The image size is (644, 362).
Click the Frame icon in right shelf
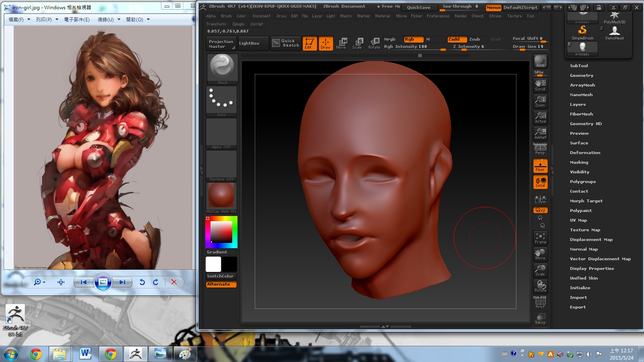tap(541, 238)
